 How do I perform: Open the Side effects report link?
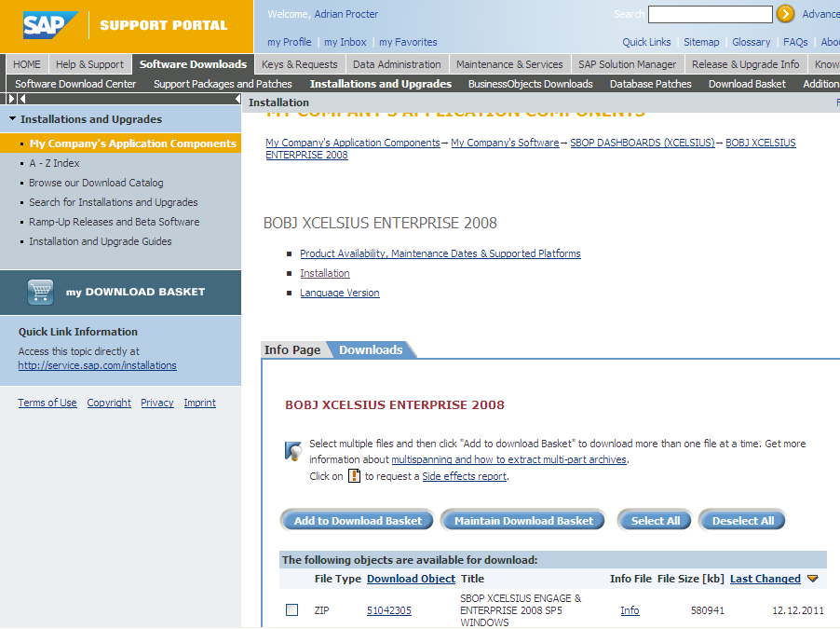point(465,476)
